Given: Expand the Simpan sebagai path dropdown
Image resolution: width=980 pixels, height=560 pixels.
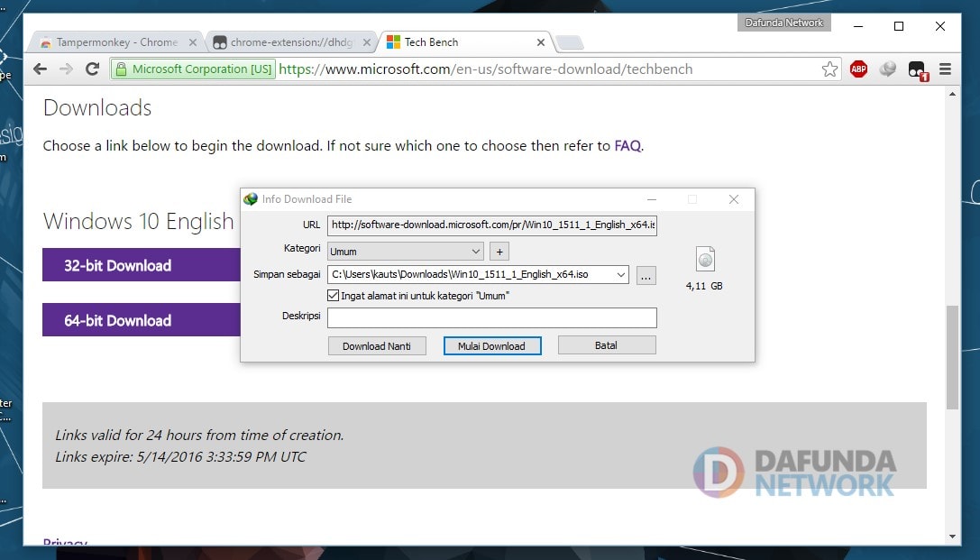Looking at the screenshot, I should [x=620, y=275].
